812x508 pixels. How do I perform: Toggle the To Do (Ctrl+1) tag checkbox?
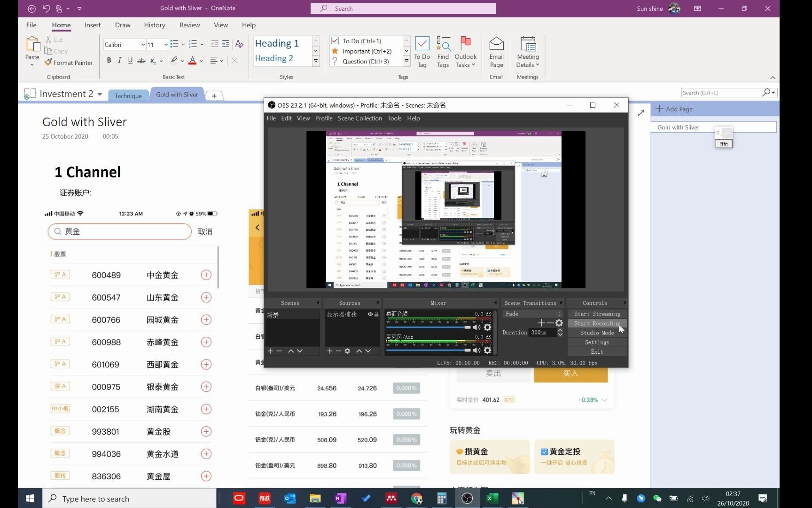coord(335,41)
